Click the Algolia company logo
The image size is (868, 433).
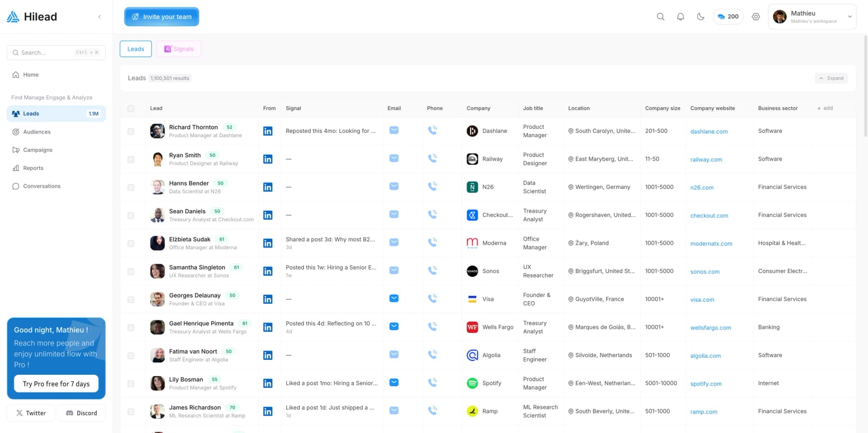(472, 355)
